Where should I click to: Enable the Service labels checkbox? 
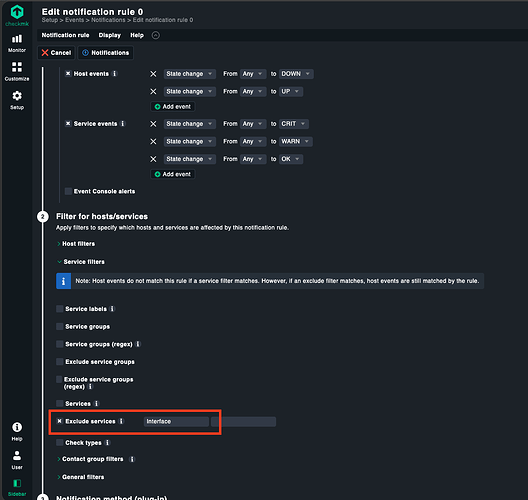click(60, 309)
